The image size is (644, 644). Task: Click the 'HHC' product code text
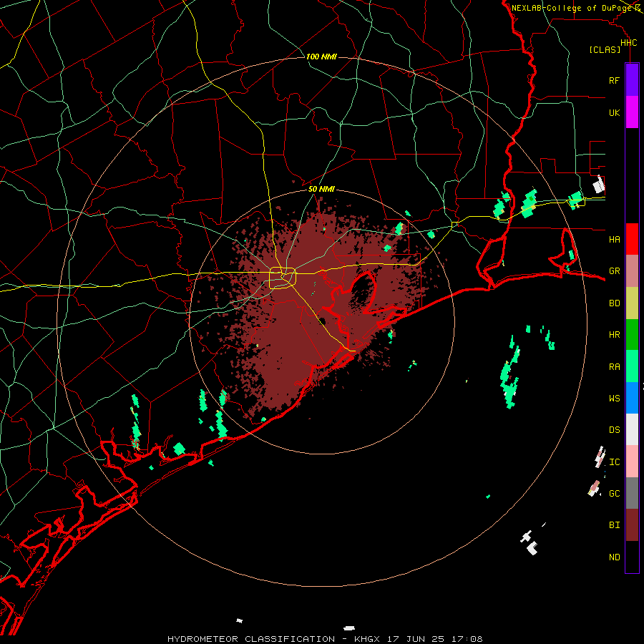[629, 43]
